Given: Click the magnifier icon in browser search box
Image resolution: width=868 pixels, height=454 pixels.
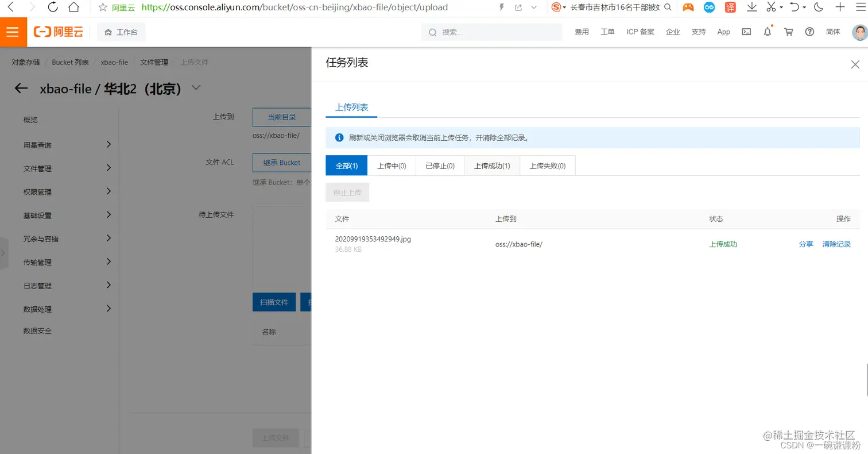Looking at the screenshot, I should 668,7.
